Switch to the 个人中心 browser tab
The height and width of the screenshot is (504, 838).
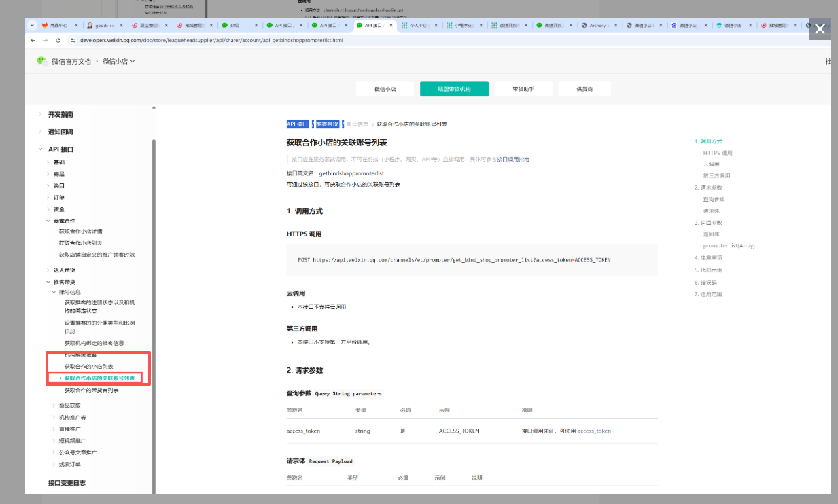pos(419,25)
